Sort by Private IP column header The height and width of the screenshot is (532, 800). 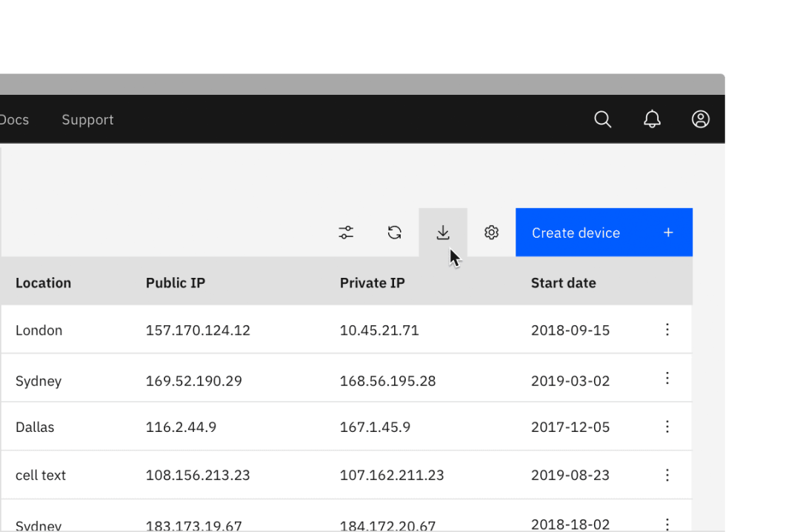[x=372, y=283]
